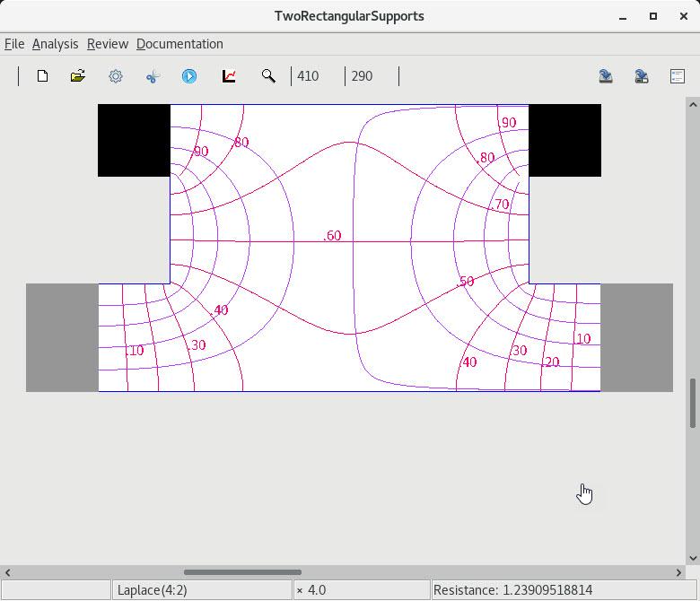
Task: Open settings with the gear icon
Action: [116, 76]
